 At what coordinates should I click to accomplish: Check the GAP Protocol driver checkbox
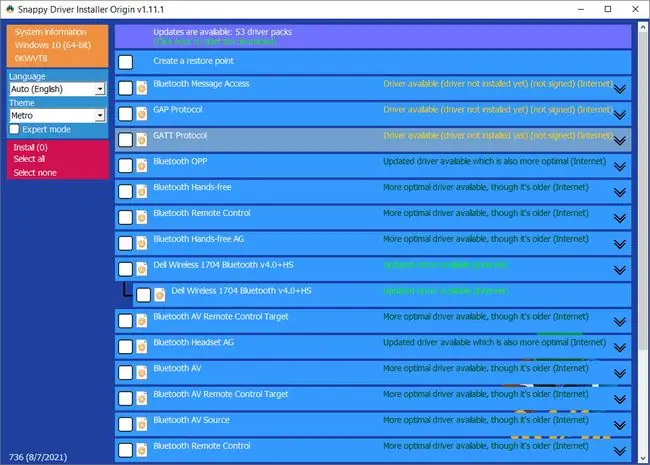[x=125, y=114]
